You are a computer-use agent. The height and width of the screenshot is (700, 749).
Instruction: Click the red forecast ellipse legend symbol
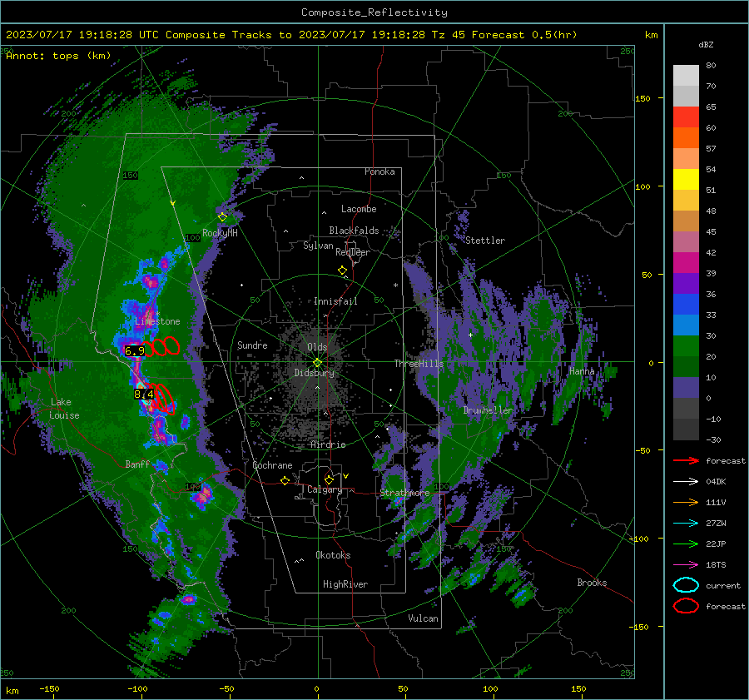tap(686, 606)
